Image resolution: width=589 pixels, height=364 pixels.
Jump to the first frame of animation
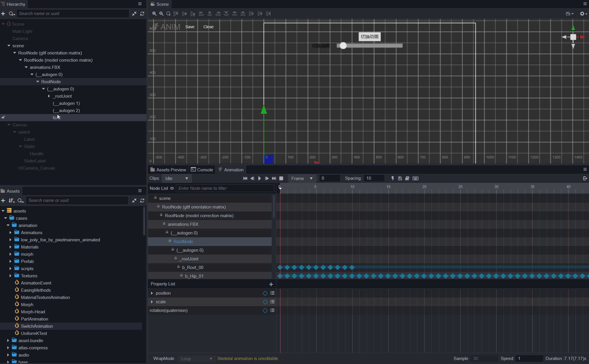point(245,179)
